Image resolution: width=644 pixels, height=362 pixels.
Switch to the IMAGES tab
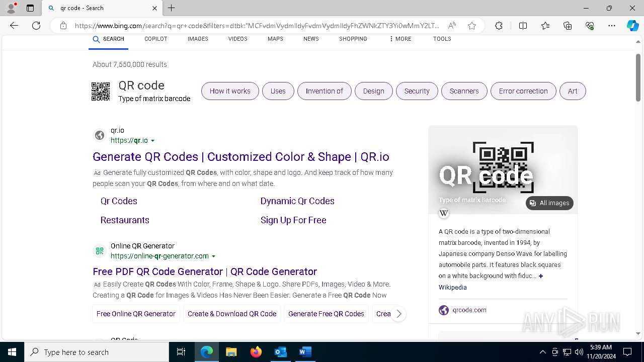pyautogui.click(x=198, y=39)
